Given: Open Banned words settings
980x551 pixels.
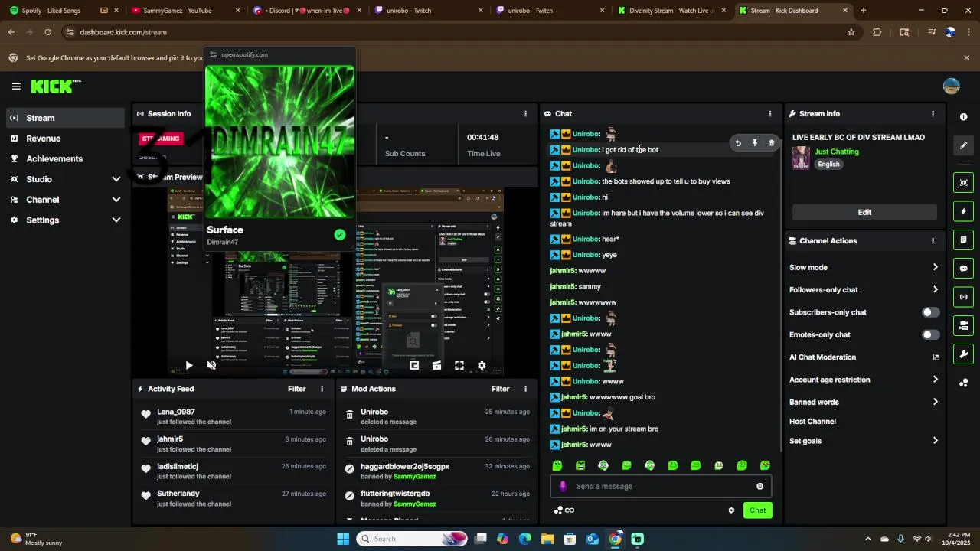Looking at the screenshot, I should tap(864, 402).
